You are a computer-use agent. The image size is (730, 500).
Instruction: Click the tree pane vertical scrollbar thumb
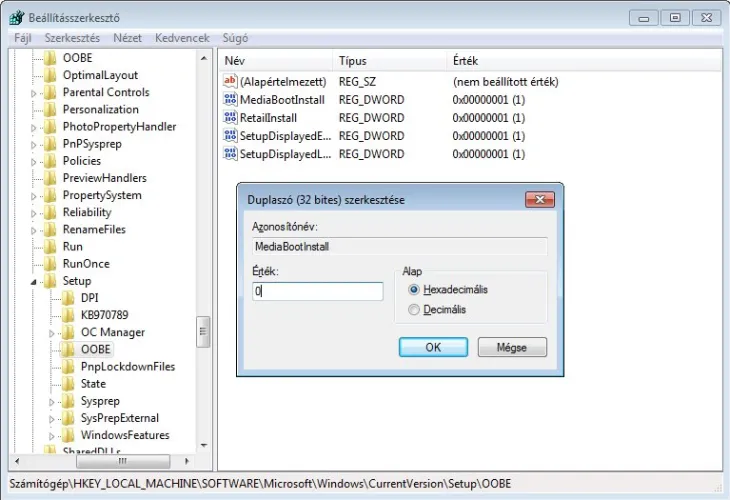click(x=203, y=331)
